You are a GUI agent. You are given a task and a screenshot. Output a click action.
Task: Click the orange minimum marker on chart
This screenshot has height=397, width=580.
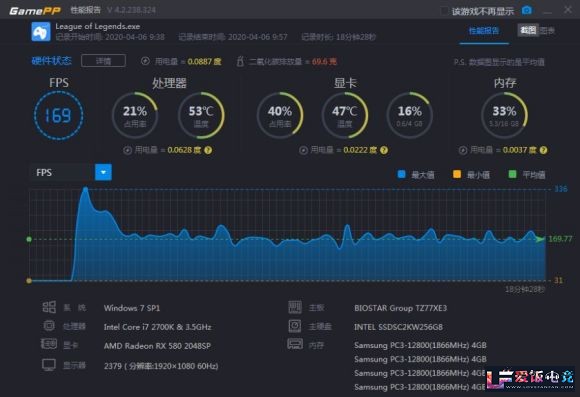[x=29, y=281]
